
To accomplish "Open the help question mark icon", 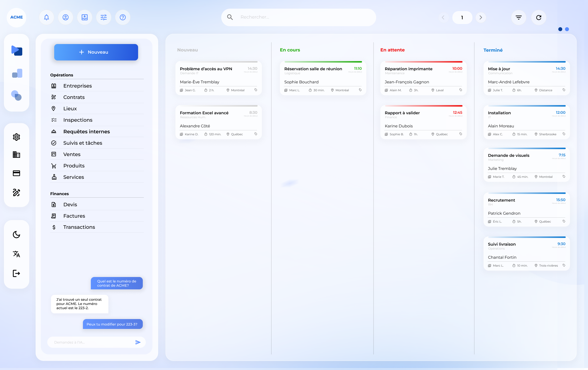I will tap(123, 17).
